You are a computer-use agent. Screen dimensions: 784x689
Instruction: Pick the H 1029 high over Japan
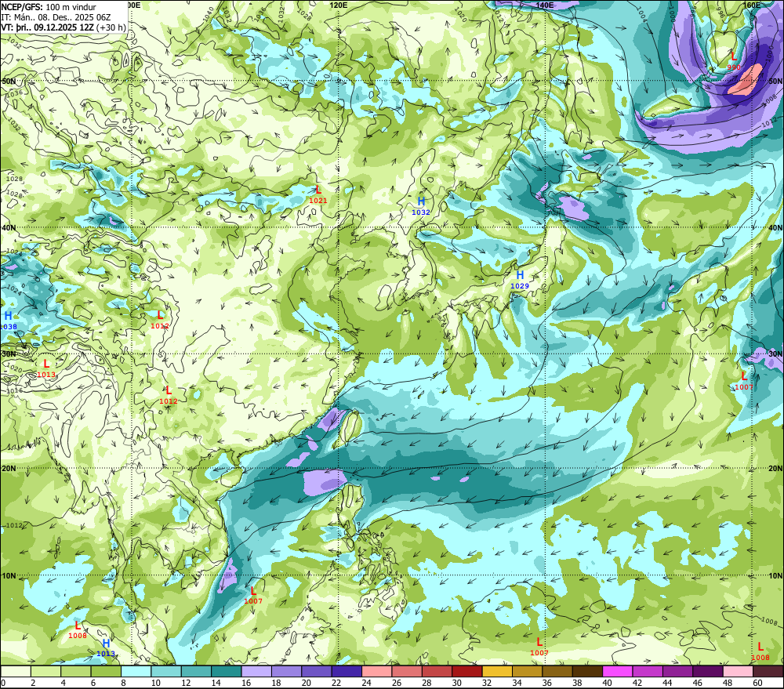[x=520, y=280]
